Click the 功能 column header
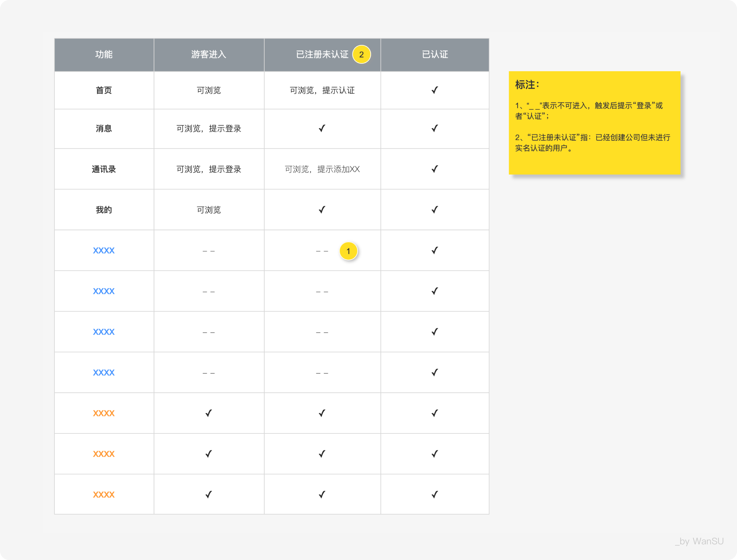Viewport: 737px width, 560px height. [x=104, y=54]
